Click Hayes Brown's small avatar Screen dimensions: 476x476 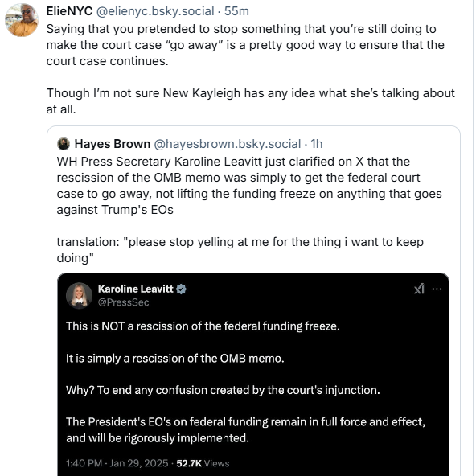(64, 144)
